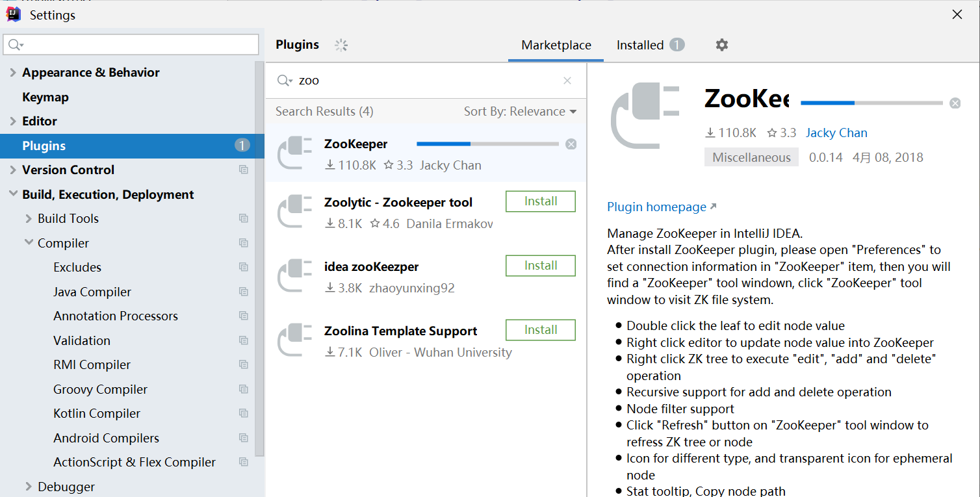Screen dimensions: 980x497
Task: Open Annotation Processors settings
Action: 116,316
